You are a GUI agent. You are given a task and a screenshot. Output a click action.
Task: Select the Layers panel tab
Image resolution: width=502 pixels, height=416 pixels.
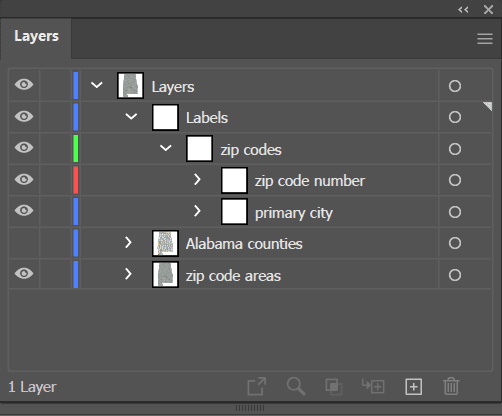(36, 36)
